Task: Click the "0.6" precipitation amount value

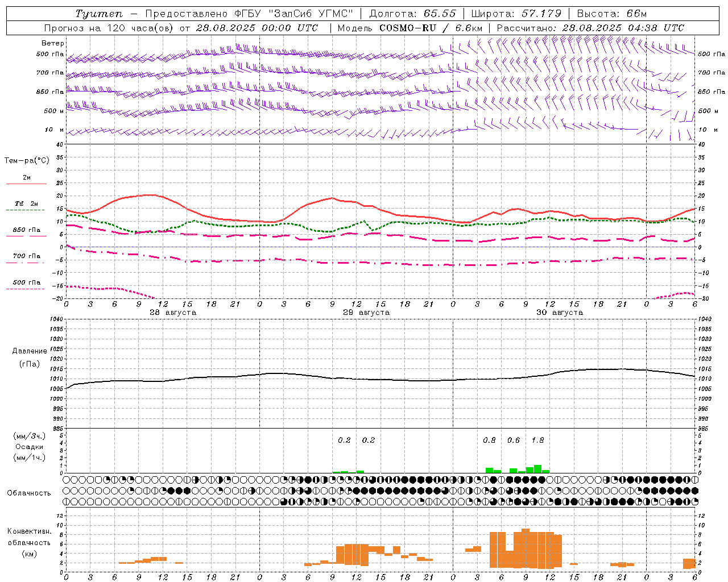Action: [514, 440]
